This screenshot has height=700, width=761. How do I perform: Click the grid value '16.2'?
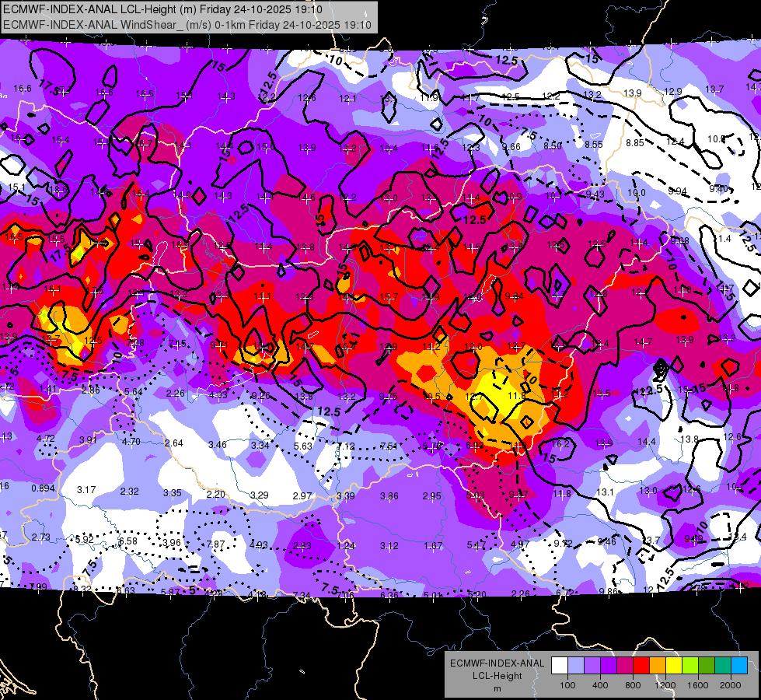pos(560,443)
